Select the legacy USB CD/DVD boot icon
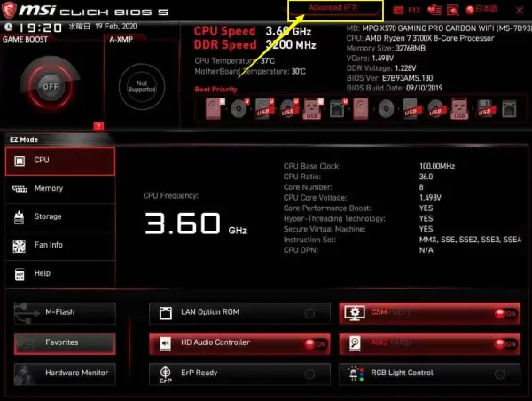 pos(435,108)
